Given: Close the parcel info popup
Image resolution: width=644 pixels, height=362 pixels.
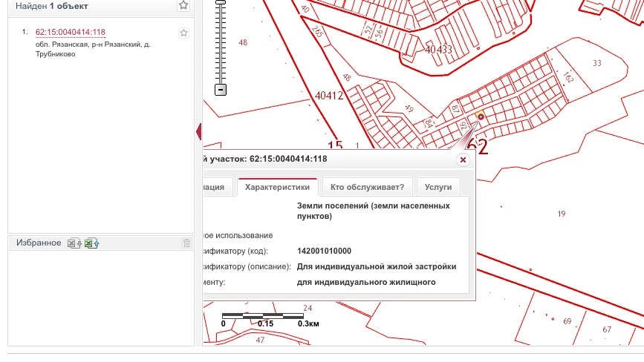Looking at the screenshot, I should tap(463, 159).
